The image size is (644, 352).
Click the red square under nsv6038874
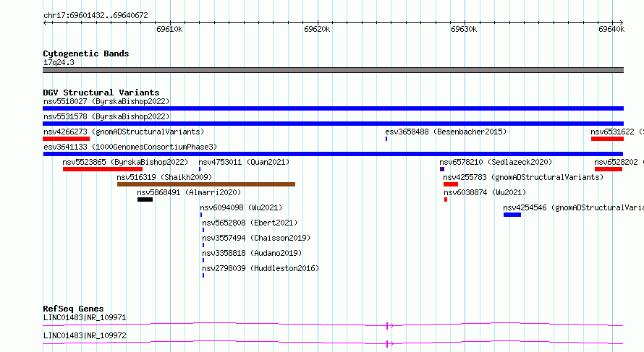point(446,199)
